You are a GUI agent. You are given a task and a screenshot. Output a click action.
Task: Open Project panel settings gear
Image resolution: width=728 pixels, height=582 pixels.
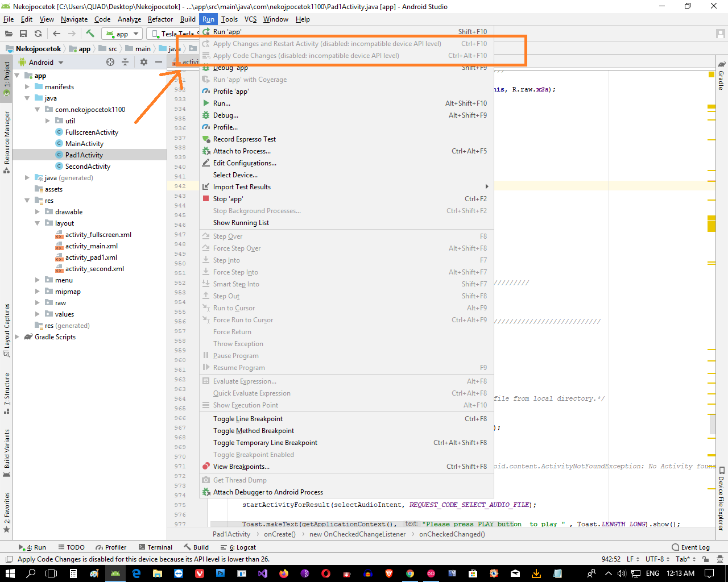coord(143,62)
